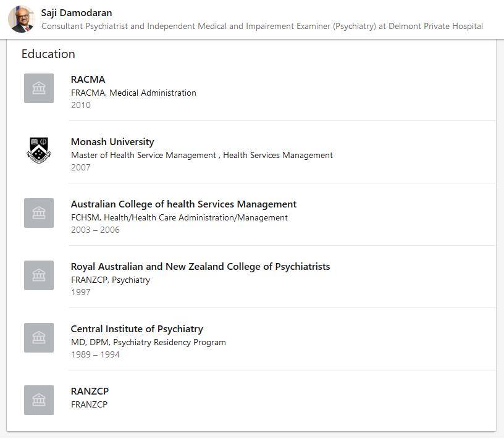Click the RANZCP institution placeholder icon
504x439 pixels.
click(39, 400)
